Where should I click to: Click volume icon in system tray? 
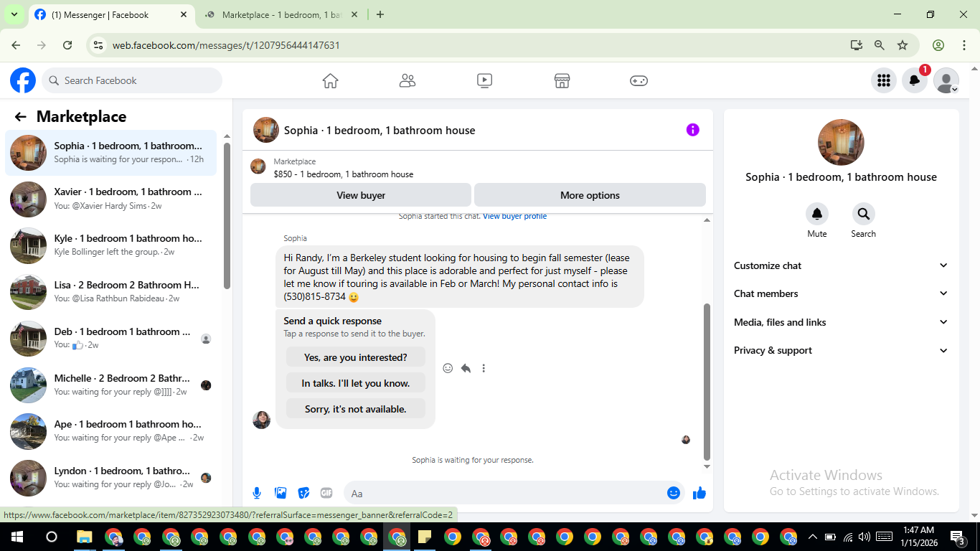(864, 537)
